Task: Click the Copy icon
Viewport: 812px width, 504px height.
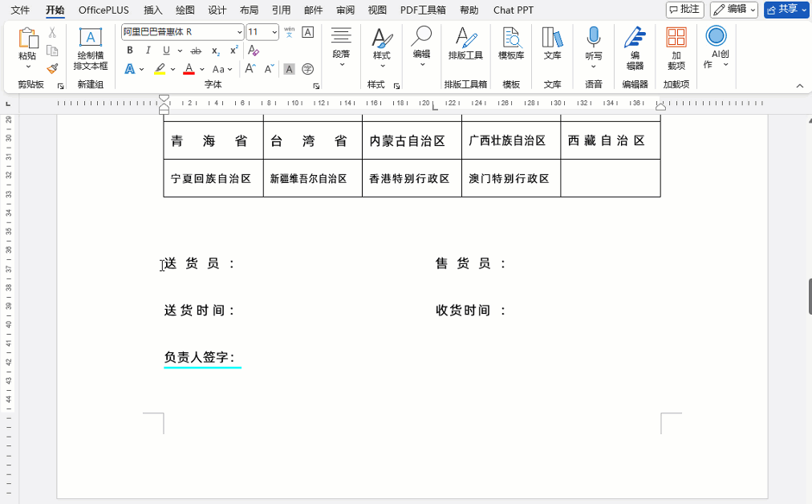Action: pyautogui.click(x=52, y=51)
